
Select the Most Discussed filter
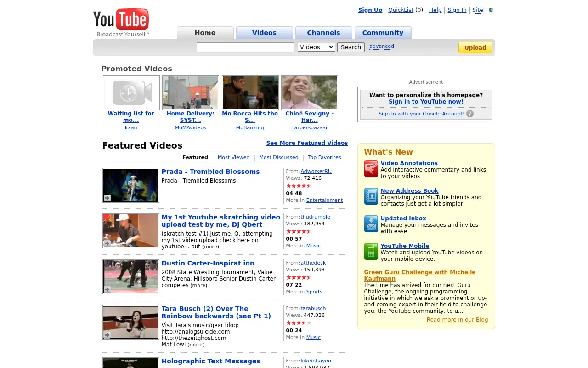coord(279,157)
